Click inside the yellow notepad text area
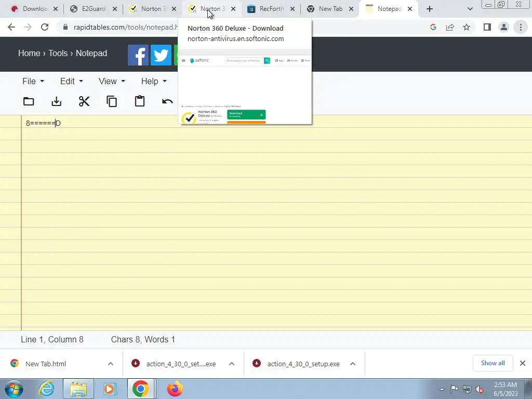 click(276, 222)
